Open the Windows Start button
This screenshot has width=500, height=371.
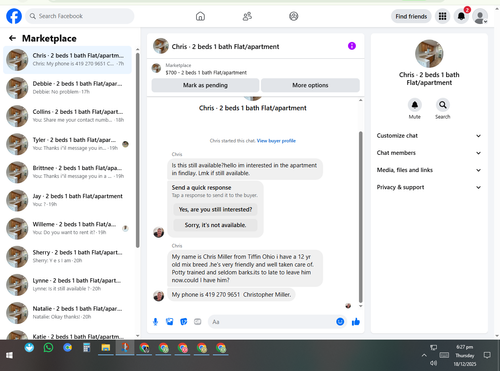click(9, 355)
